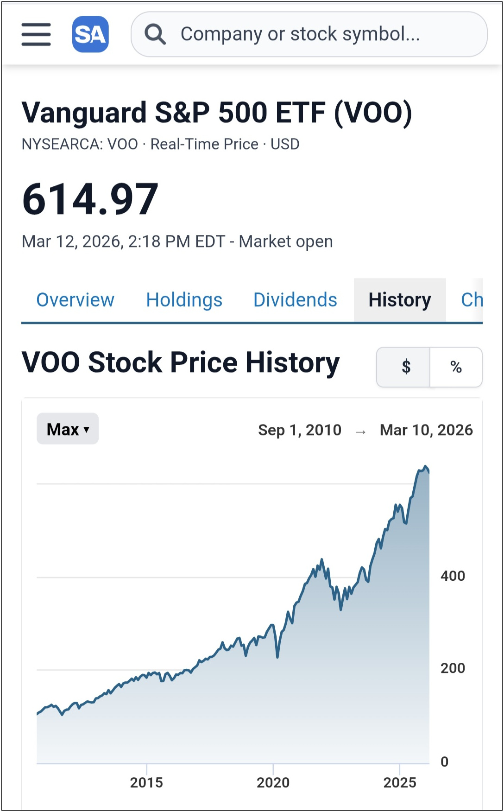Viewport: 504px width, 812px height.
Task: Toggle chart to percent change view
Action: 456,367
